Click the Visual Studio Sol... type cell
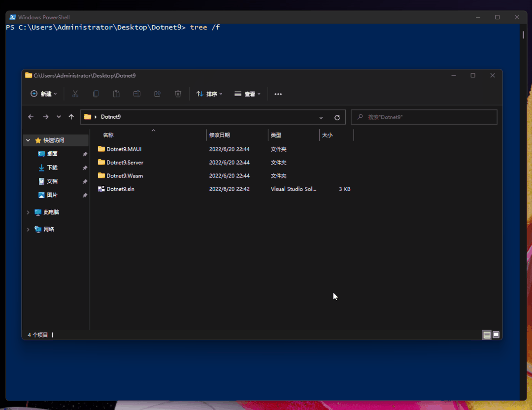Image resolution: width=532 pixels, height=410 pixels. [x=294, y=189]
